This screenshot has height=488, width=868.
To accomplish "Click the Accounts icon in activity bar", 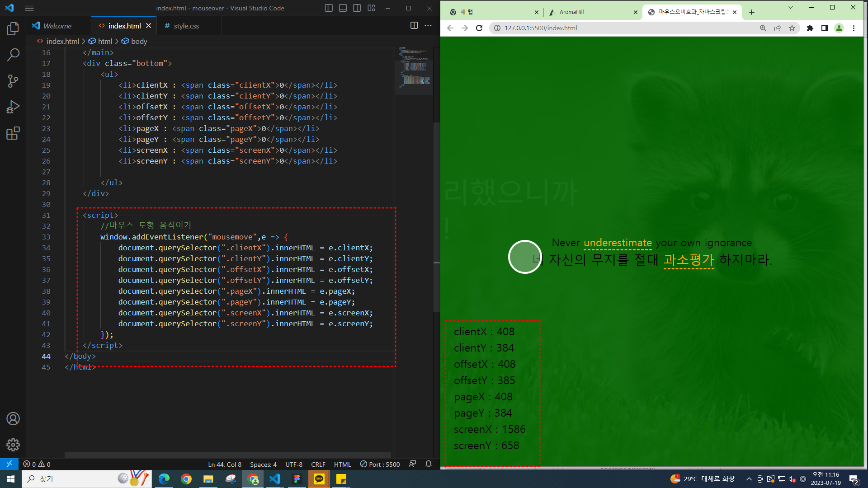I will pyautogui.click(x=13, y=419).
